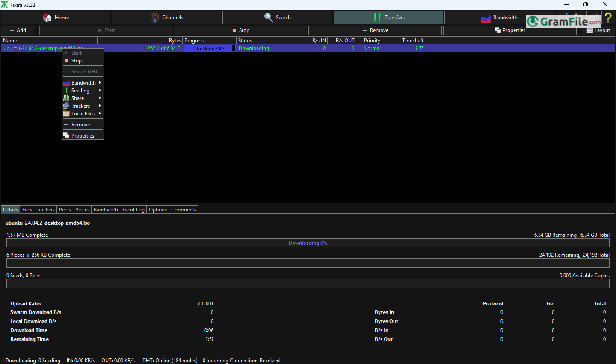This screenshot has width=616, height=364.
Task: Click the DHT Online status bar entry
Action: point(170,361)
